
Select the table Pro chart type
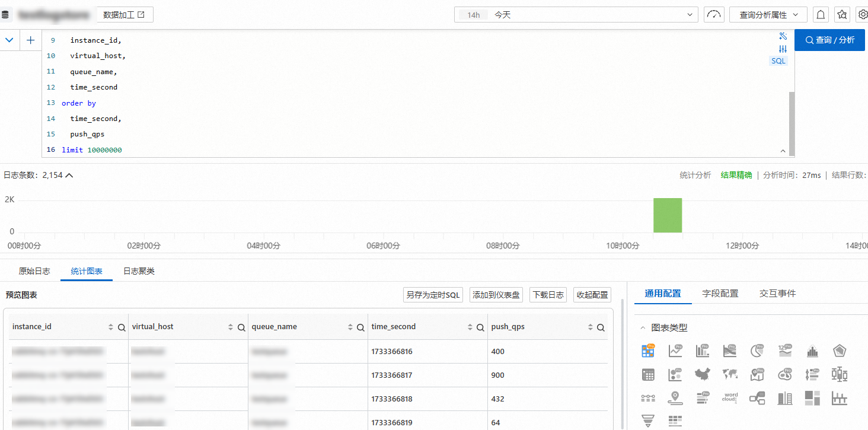coord(647,351)
